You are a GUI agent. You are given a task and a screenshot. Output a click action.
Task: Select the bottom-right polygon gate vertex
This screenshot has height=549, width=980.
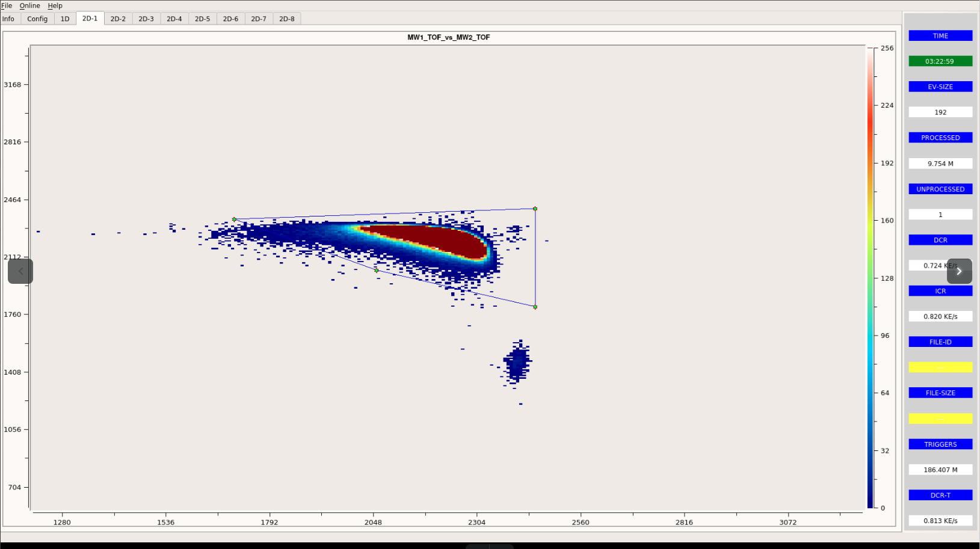pos(535,307)
